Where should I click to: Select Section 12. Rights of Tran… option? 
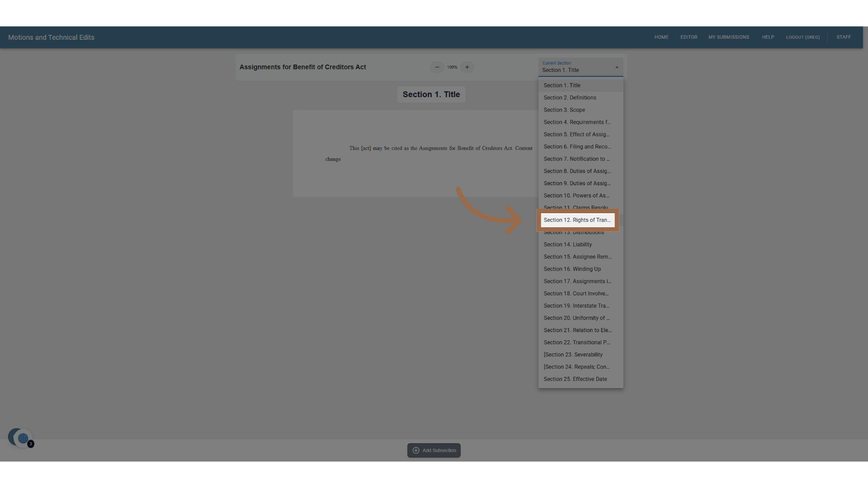click(577, 220)
